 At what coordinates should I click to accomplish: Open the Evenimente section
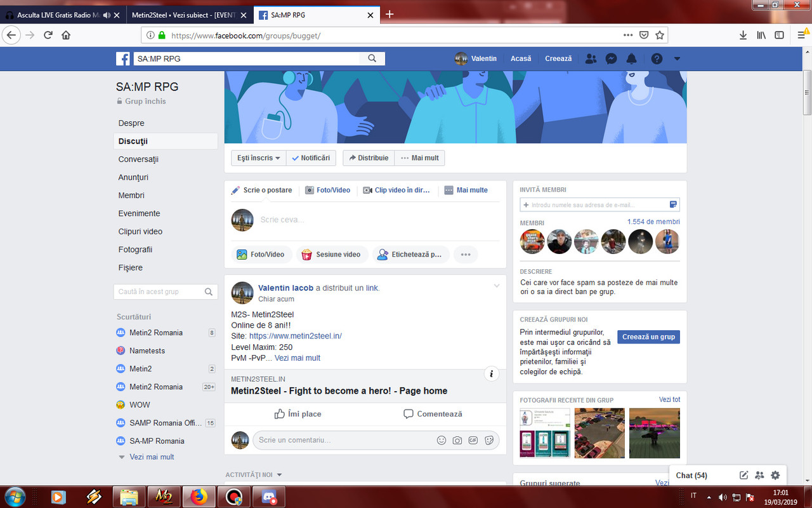click(139, 213)
